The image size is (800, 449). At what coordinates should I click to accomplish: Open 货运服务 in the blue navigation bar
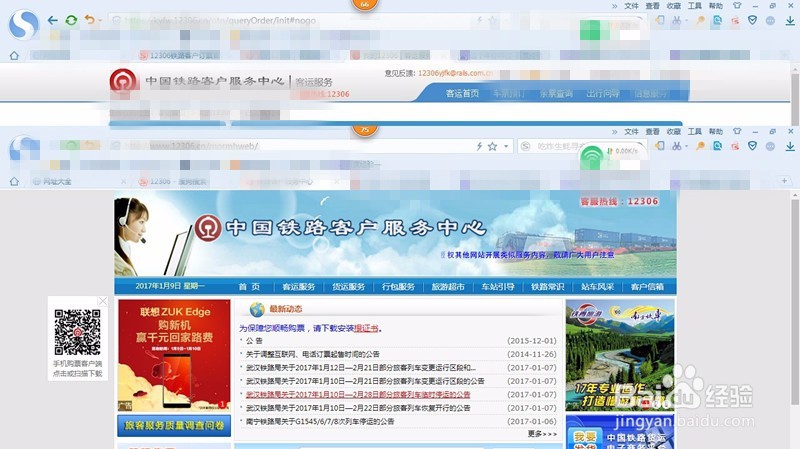coord(348,287)
